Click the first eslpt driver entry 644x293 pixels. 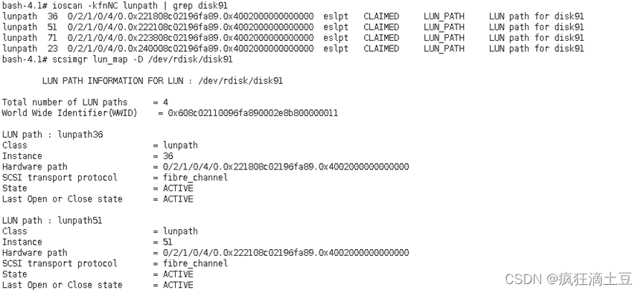pos(336,17)
